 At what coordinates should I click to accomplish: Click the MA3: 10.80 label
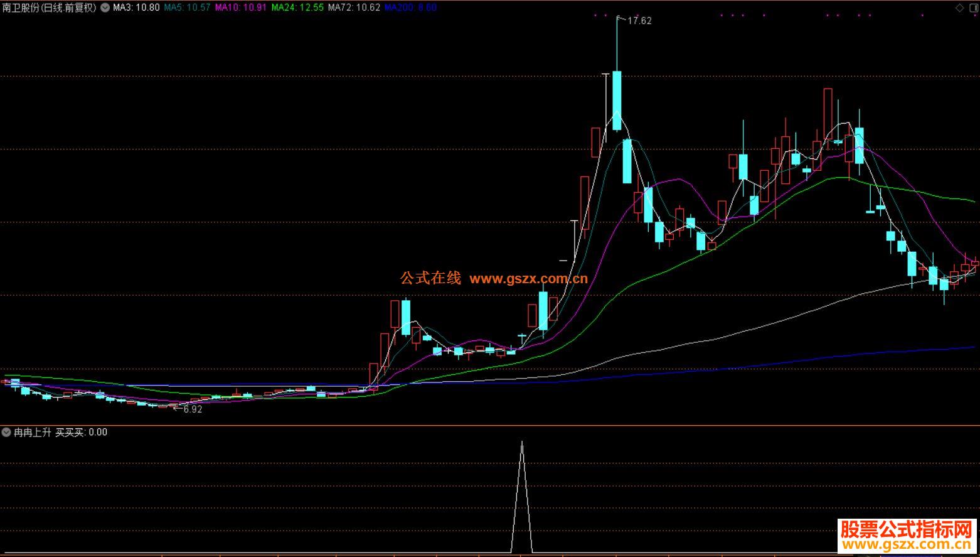(x=136, y=8)
